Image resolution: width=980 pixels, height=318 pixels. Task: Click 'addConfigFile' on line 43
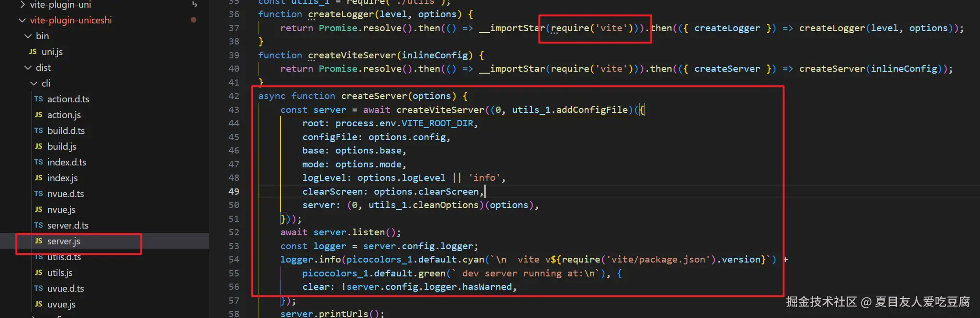592,110
